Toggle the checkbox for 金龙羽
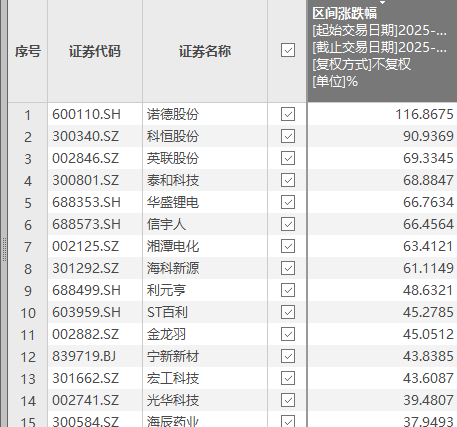 point(288,334)
